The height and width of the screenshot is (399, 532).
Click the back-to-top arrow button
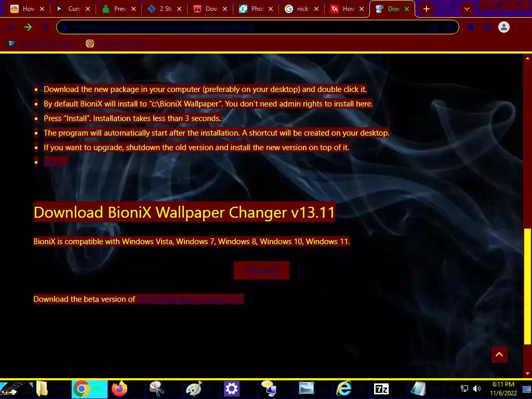pyautogui.click(x=499, y=354)
